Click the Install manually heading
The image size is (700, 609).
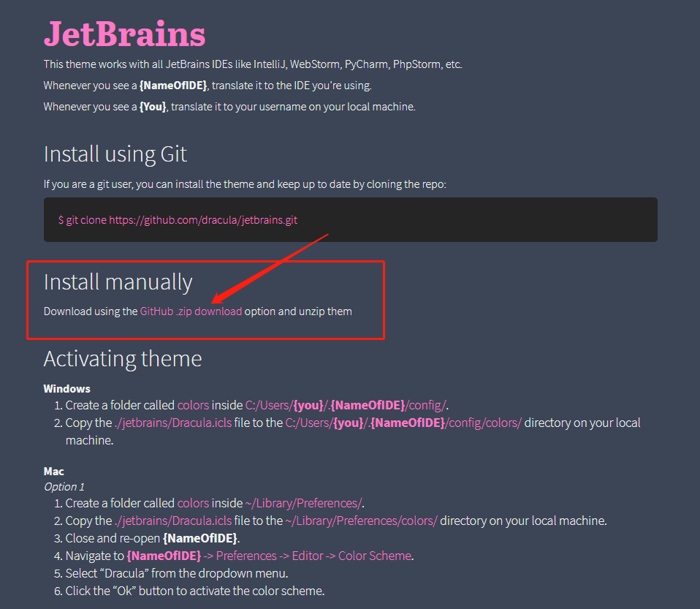click(118, 282)
